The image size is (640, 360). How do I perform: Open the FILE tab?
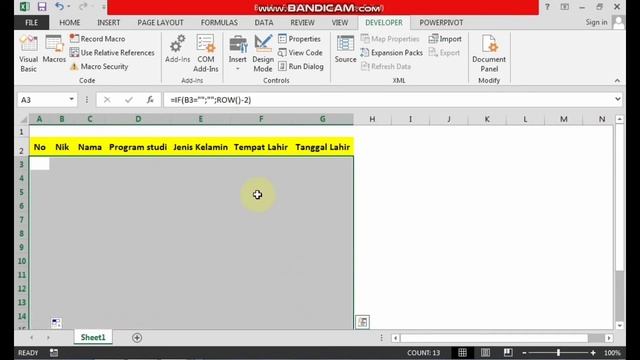click(31, 22)
